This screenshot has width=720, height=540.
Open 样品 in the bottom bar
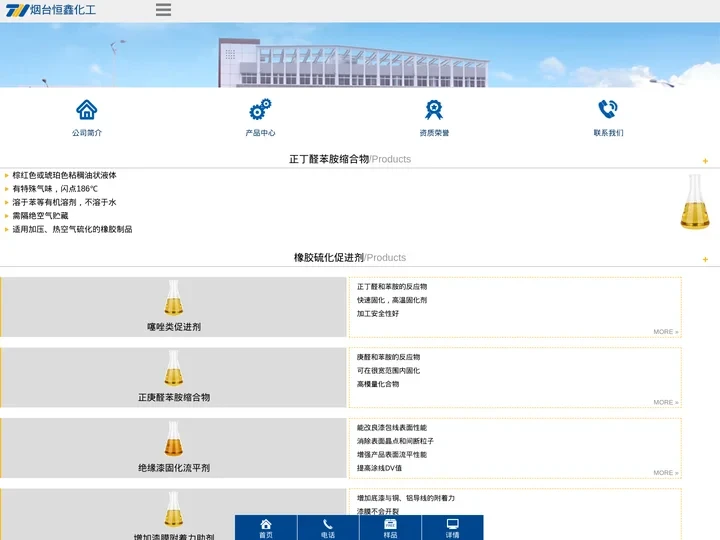tap(390, 528)
